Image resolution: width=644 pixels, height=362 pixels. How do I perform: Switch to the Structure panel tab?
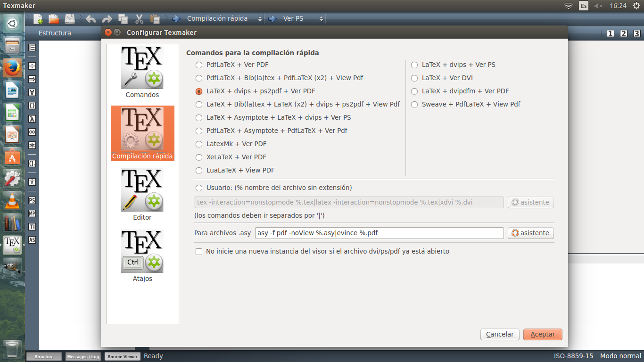point(44,357)
